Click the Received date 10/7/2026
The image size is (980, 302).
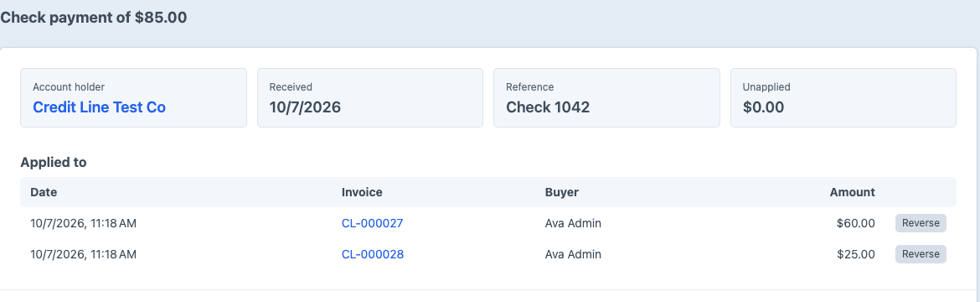305,107
